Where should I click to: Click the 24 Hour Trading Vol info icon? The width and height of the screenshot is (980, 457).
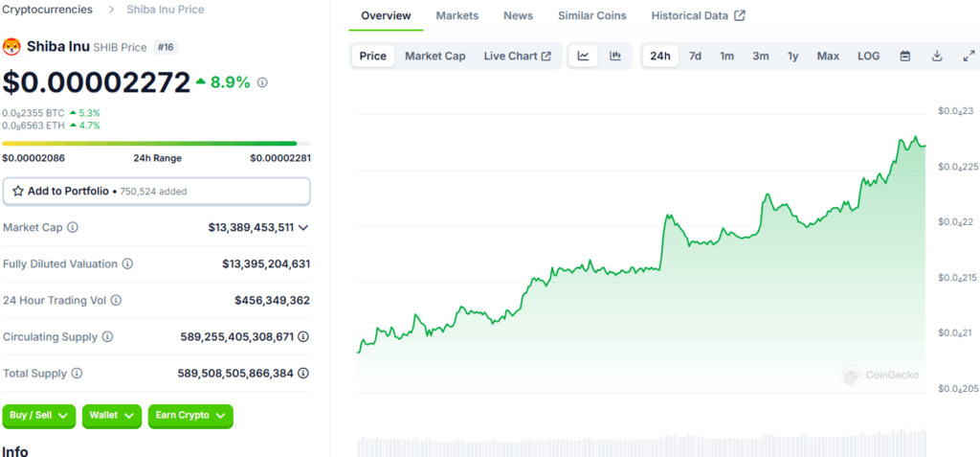point(116,301)
